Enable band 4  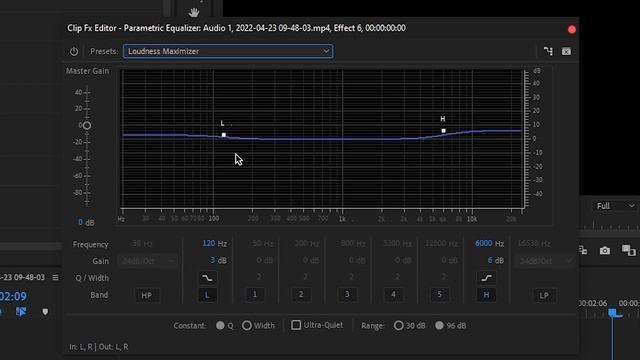click(x=393, y=294)
